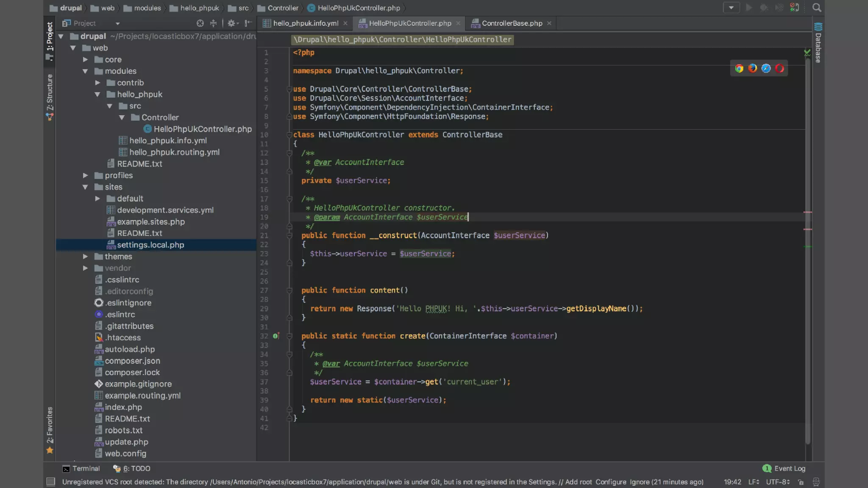Open in Firefox browser icon
Image resolution: width=868 pixels, height=488 pixels.
pos(753,69)
